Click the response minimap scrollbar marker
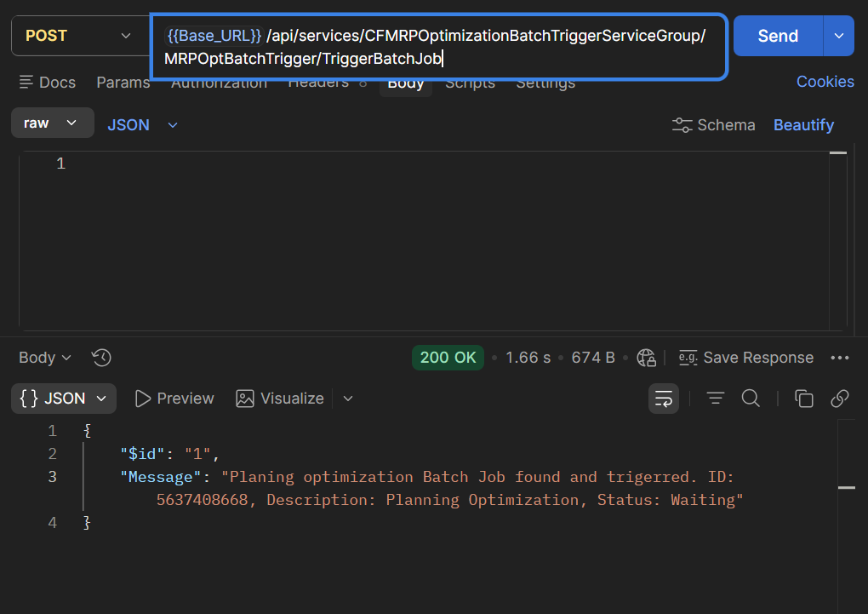The image size is (868, 614). click(x=847, y=488)
